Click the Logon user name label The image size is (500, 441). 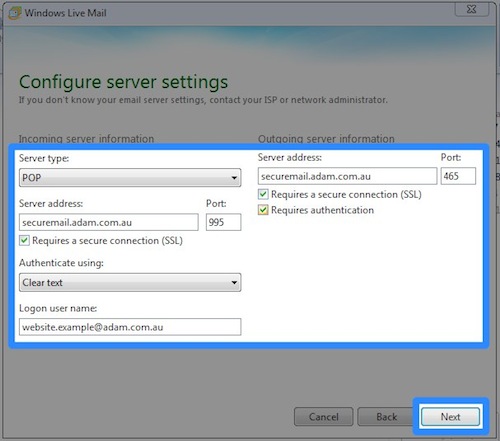tap(58, 308)
